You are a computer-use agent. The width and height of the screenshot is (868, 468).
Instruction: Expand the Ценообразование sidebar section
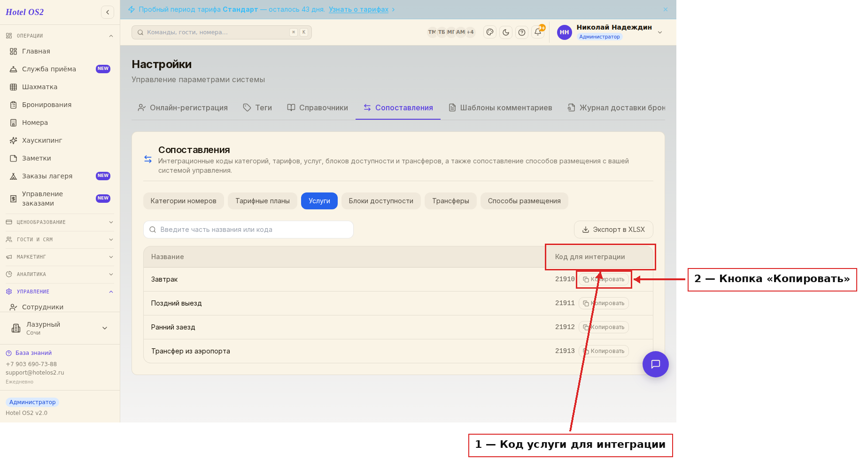(60, 222)
